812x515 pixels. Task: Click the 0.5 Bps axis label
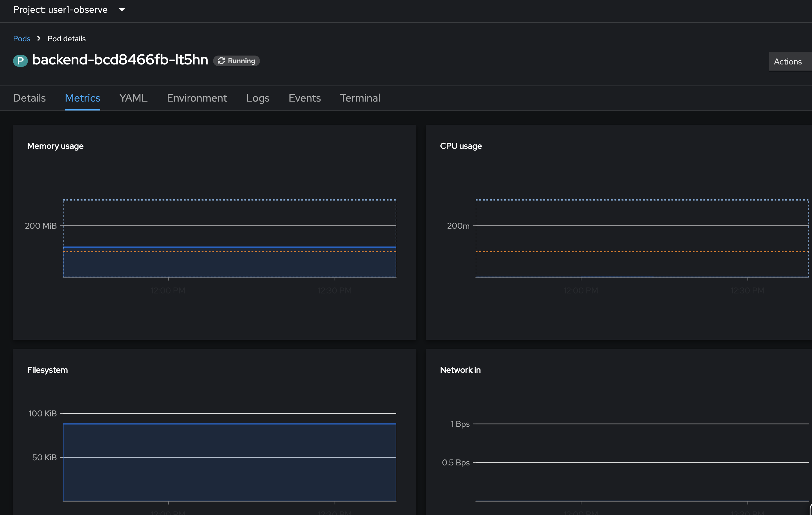click(456, 463)
